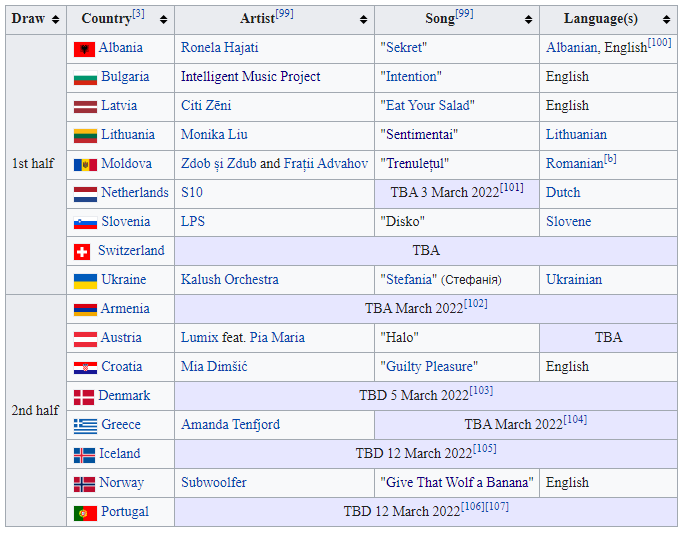This screenshot has height=535, width=685.
Task: Open reference 101 next to TBA 3 March
Action: click(511, 188)
